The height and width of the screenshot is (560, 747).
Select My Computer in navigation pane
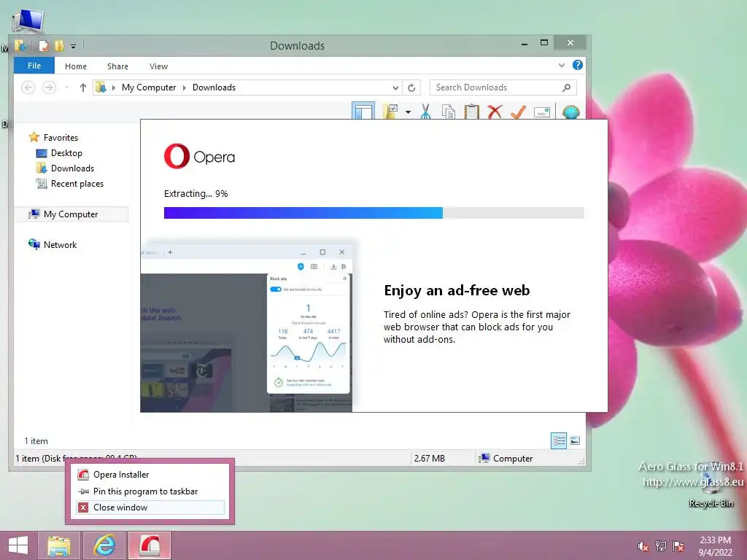click(71, 214)
